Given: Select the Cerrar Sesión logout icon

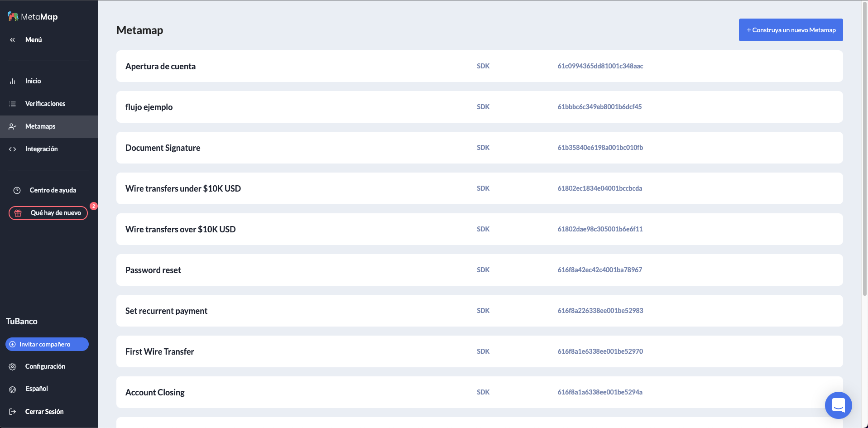Looking at the screenshot, I should (x=13, y=411).
